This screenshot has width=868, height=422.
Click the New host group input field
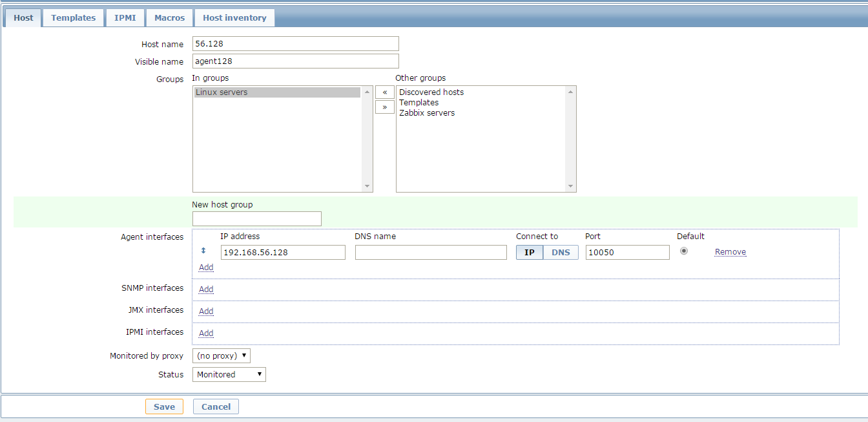(256, 218)
